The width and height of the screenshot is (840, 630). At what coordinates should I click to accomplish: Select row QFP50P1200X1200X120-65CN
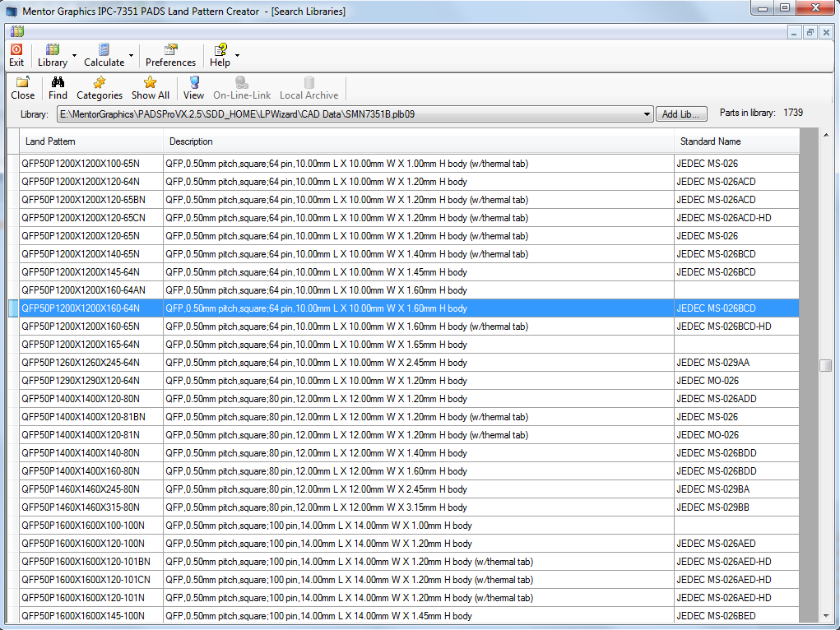click(x=409, y=218)
